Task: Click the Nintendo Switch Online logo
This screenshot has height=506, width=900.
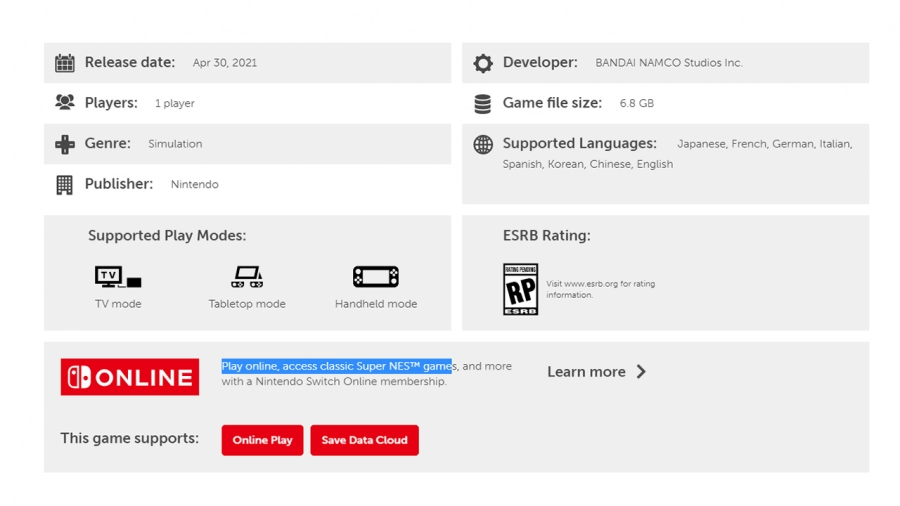Action: point(130,377)
